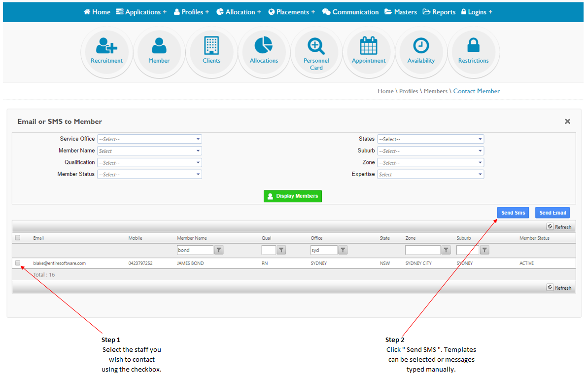This screenshot has width=588, height=378.
Task: Follow the Home breadcrumb link
Action: click(x=385, y=91)
